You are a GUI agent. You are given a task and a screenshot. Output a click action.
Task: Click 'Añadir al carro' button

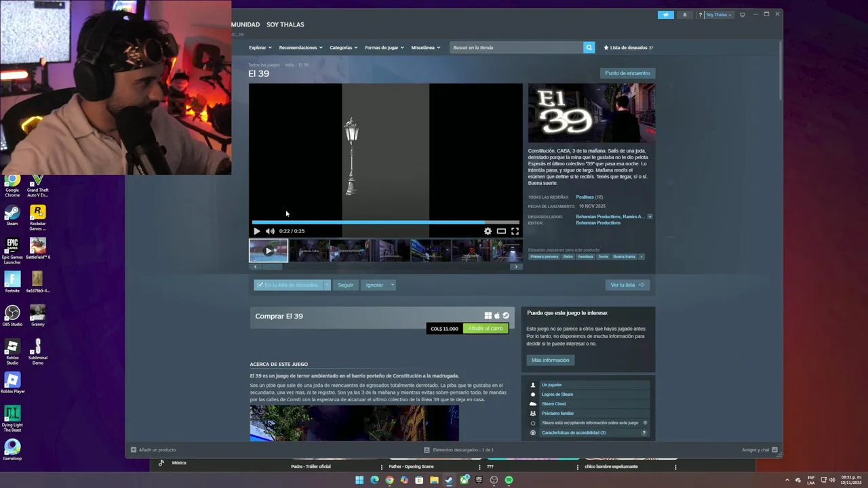point(486,329)
